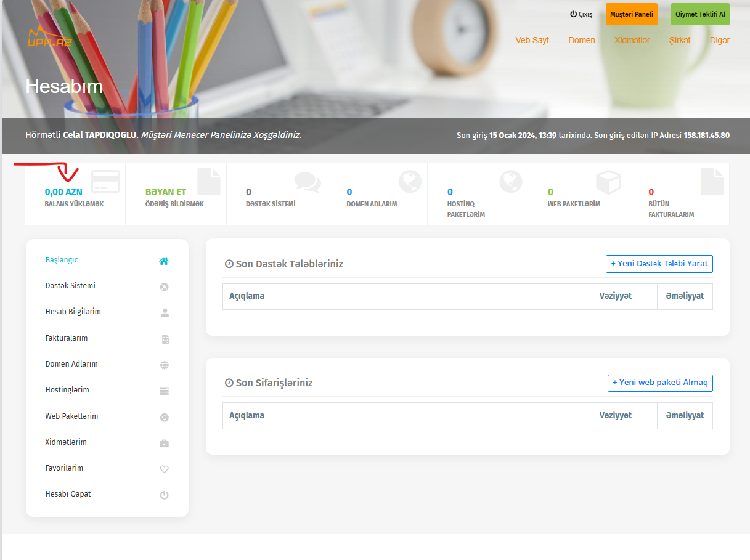Click the user icon beside Hesab Bilgilərim
This screenshot has height=560, width=750.
(164, 312)
